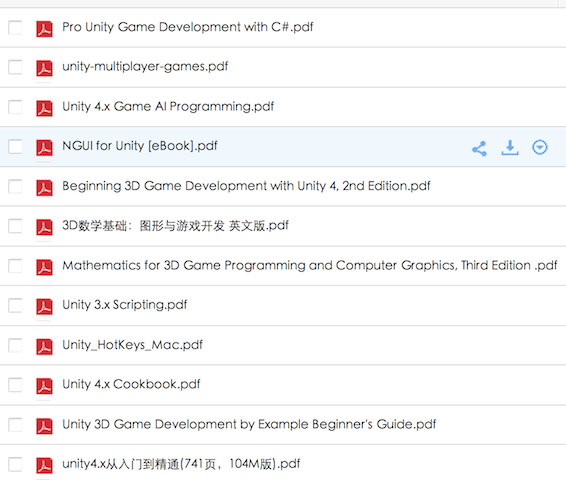The width and height of the screenshot is (566, 480).
Task: Tick checkbox for Unity 4.x Cookbook.pdf
Action: click(15, 385)
